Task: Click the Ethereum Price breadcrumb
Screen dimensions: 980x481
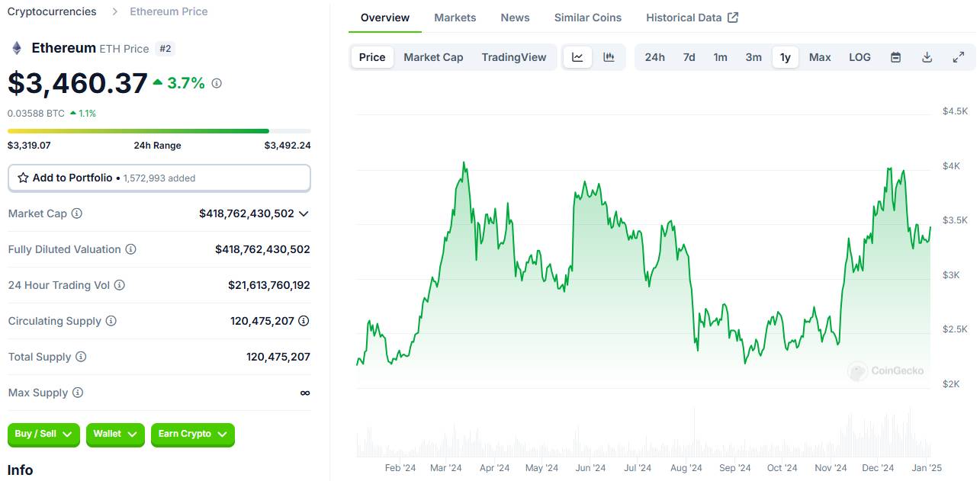Action: 169,11
